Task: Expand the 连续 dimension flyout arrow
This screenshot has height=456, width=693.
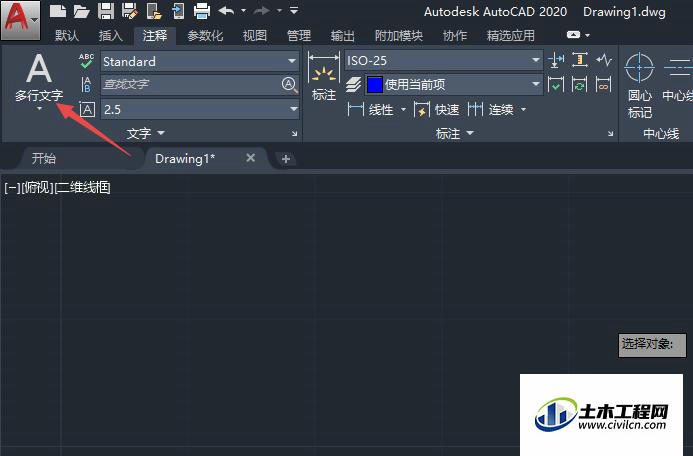Action: (524, 110)
